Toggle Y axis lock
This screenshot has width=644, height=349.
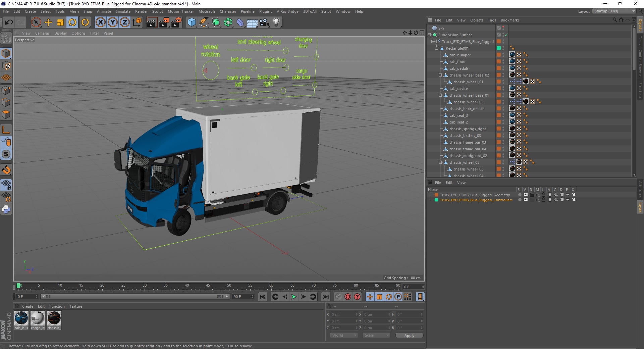click(113, 22)
